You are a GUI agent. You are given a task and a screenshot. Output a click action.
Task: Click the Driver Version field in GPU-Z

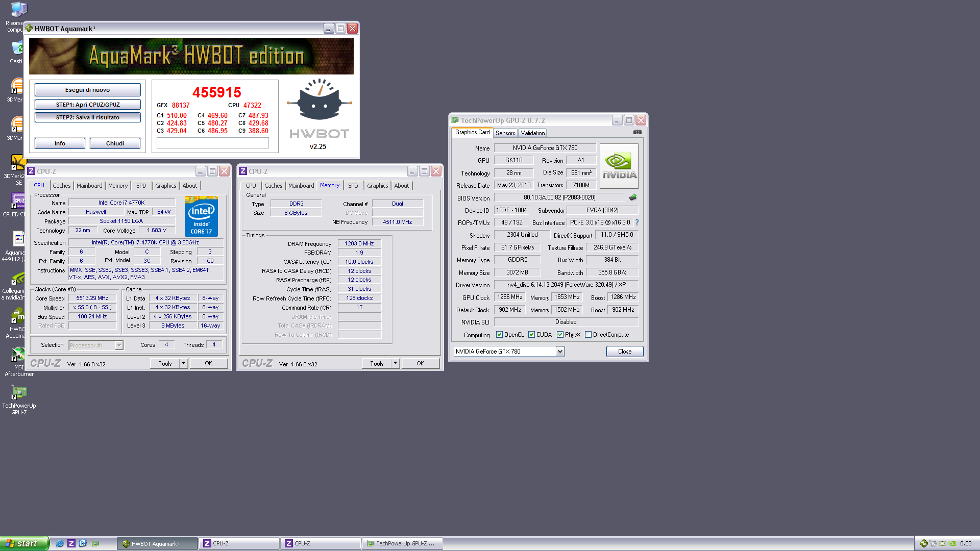pyautogui.click(x=567, y=285)
